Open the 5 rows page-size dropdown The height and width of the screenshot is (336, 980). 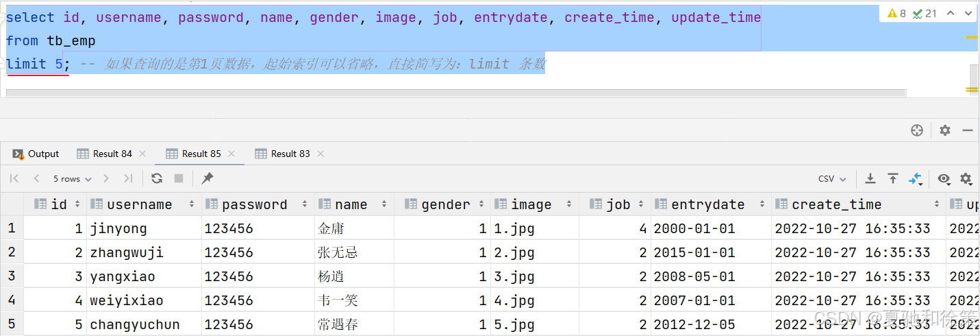click(x=72, y=179)
